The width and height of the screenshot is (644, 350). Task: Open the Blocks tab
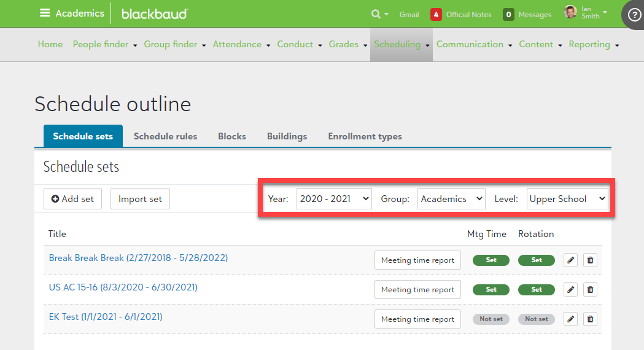232,136
